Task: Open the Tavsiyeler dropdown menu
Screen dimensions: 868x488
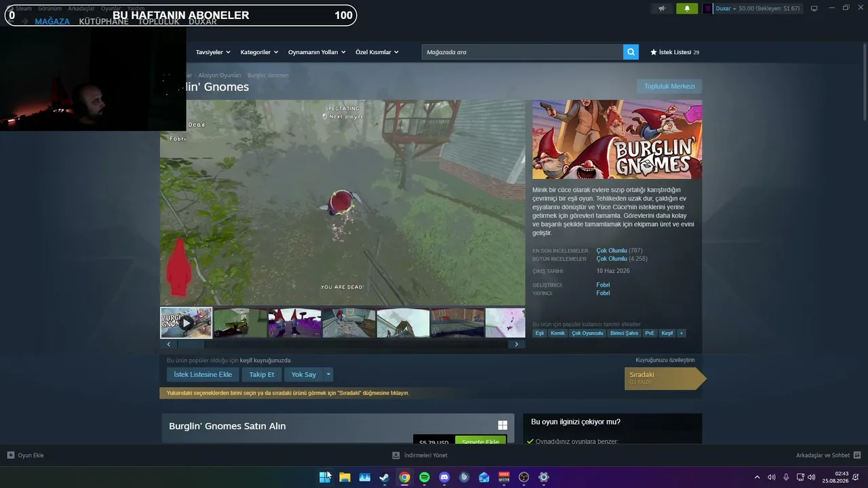Action: pos(213,52)
